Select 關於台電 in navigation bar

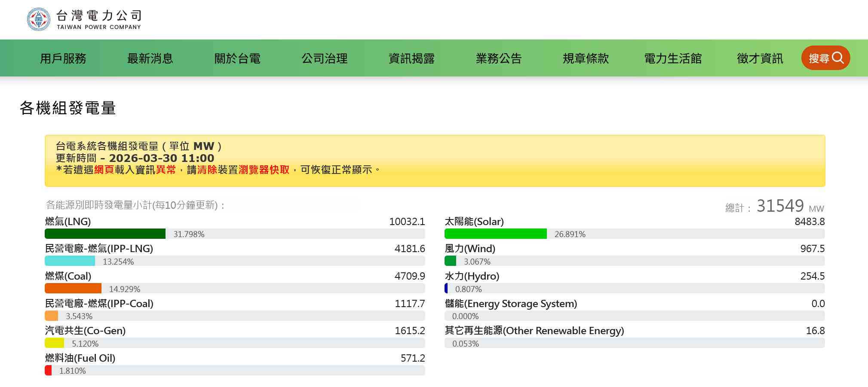(x=237, y=58)
